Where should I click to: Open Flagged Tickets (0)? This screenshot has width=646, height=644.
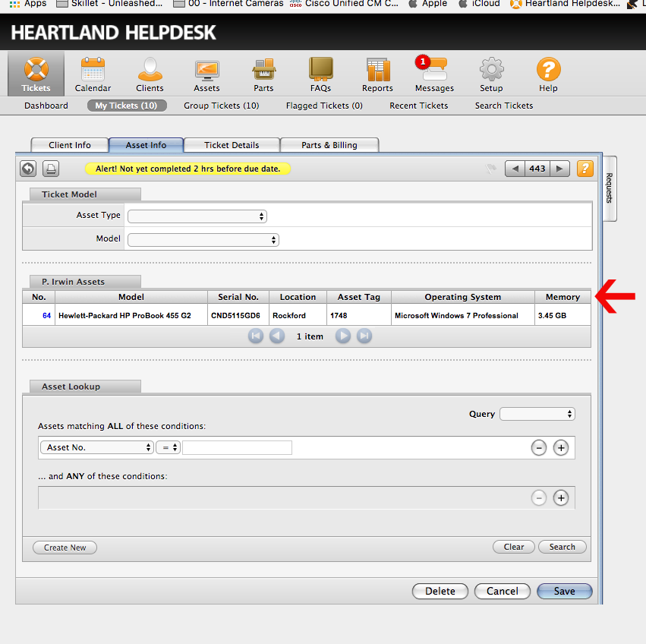click(324, 106)
